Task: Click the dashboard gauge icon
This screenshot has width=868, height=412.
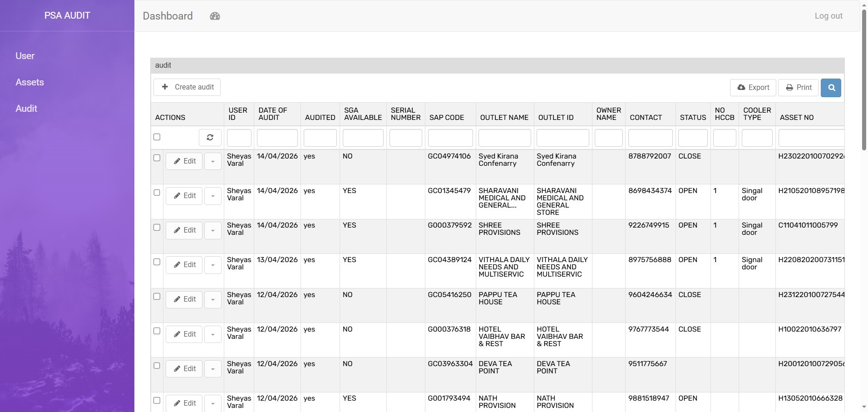Action: point(215,16)
